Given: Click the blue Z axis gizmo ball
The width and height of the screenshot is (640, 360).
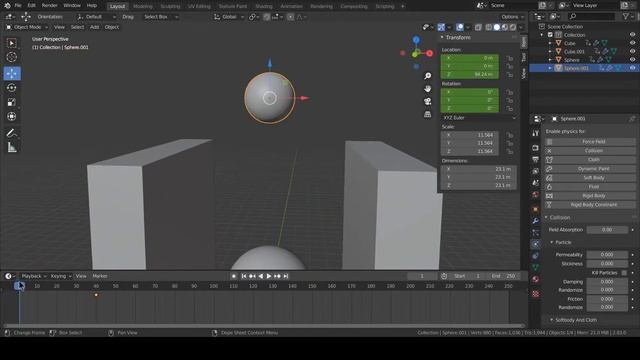Looking at the screenshot, I should click(x=416, y=40).
